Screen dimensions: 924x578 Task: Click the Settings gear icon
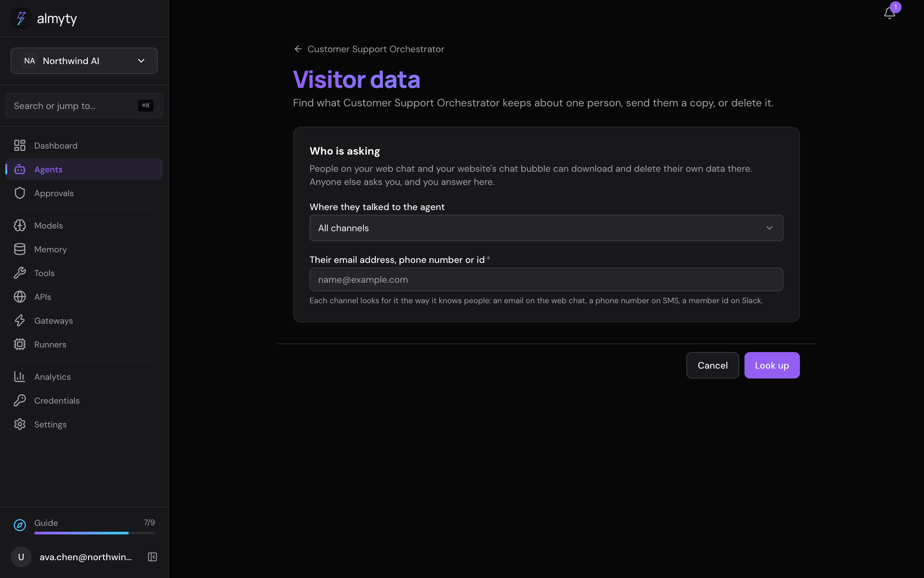[x=20, y=424]
